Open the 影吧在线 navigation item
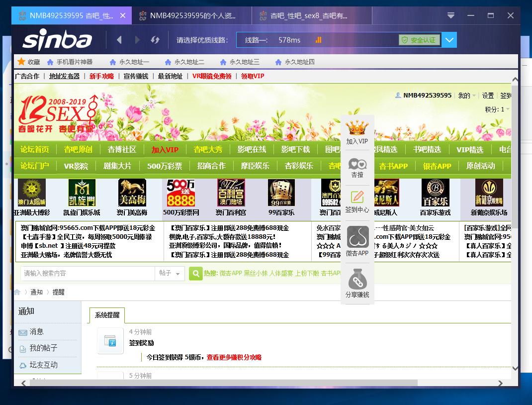Viewport: 532px width, 405px height. pyautogui.click(x=252, y=149)
